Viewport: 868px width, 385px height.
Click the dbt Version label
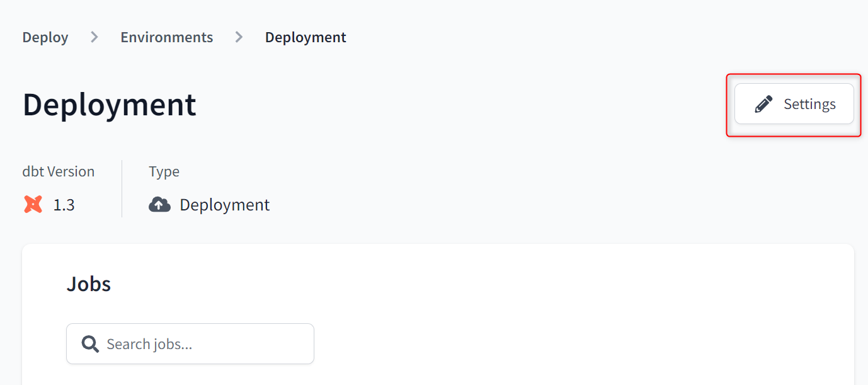(59, 171)
